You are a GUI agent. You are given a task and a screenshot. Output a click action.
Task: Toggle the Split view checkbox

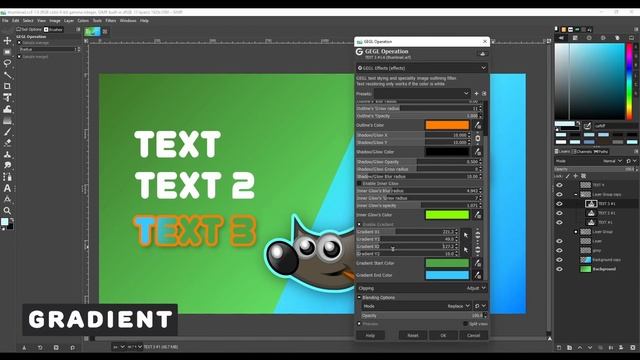point(465,324)
